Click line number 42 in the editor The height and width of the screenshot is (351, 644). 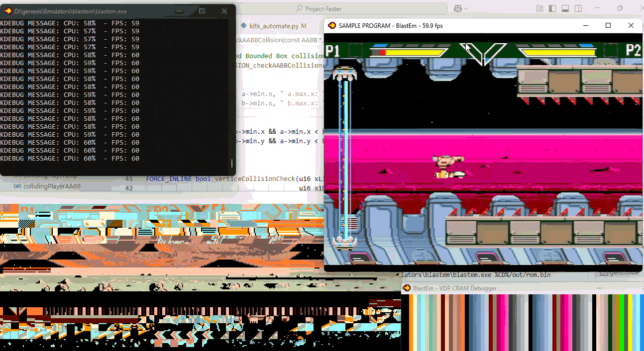(129, 188)
